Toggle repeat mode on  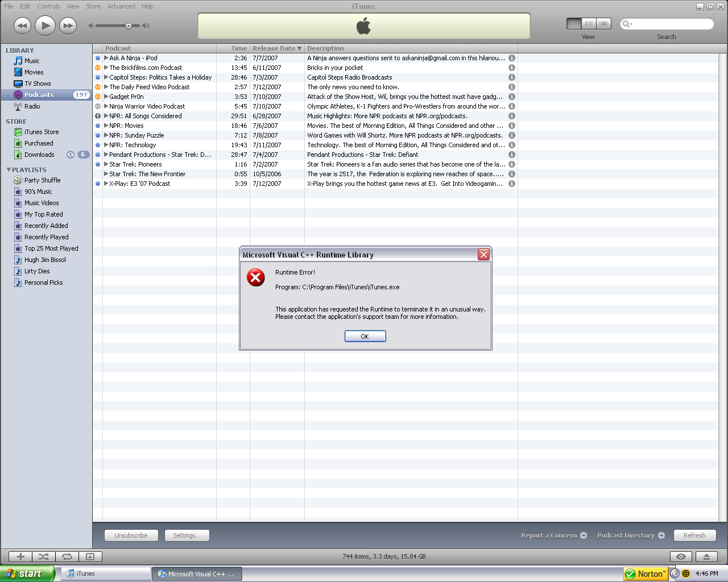click(67, 556)
